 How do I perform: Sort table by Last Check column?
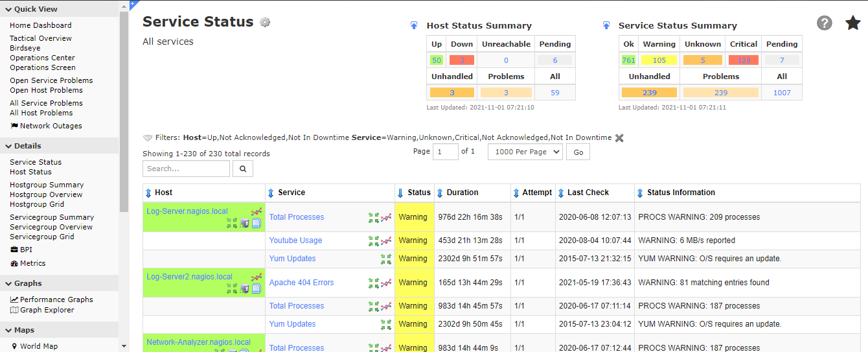pos(561,193)
